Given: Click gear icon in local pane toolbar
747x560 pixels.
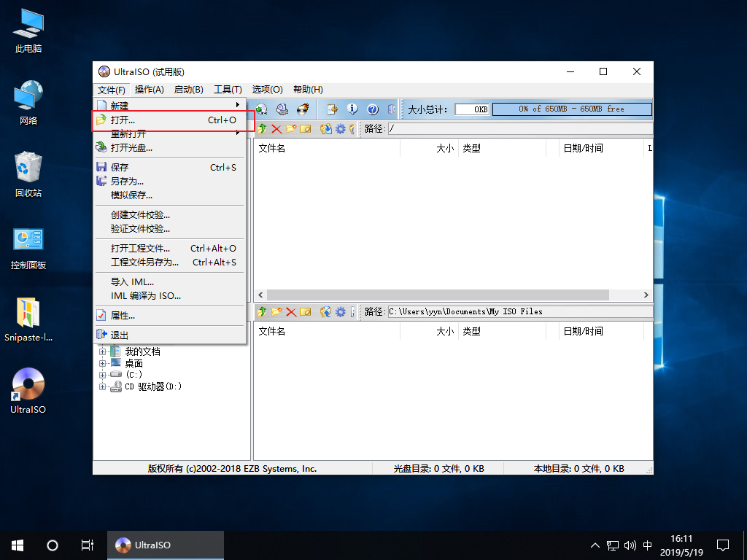Looking at the screenshot, I should coord(340,312).
